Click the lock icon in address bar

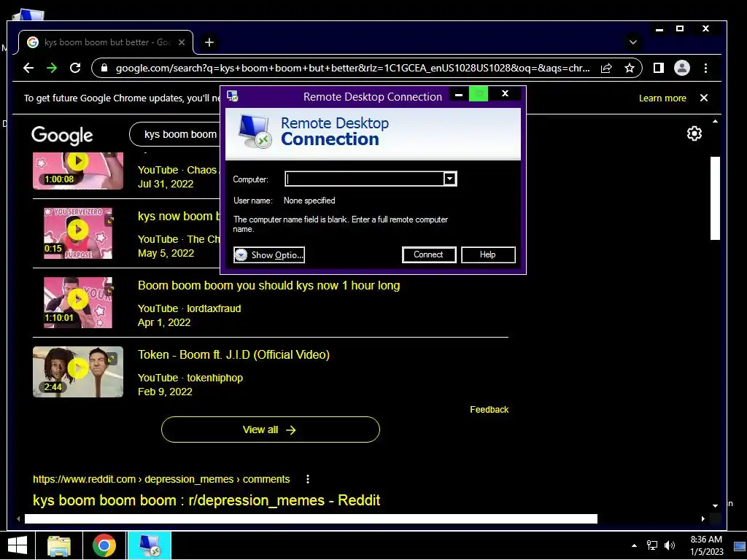click(104, 68)
